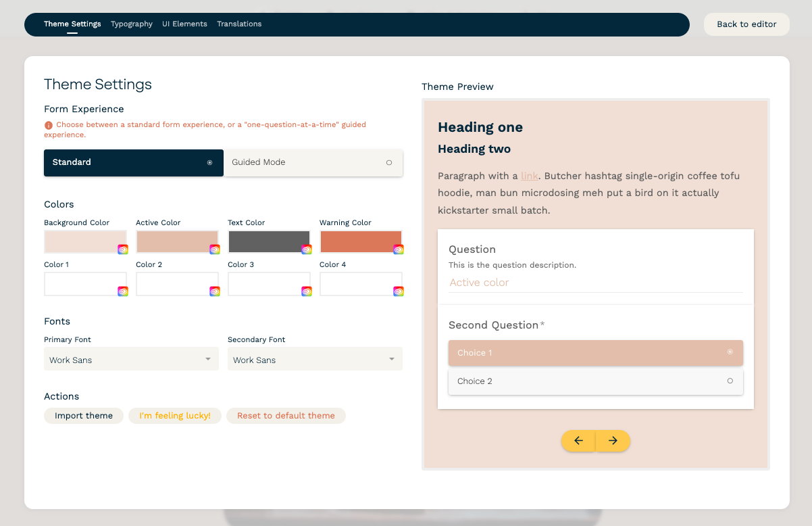Open the Text Color picker icon
The image size is (812, 526).
pyautogui.click(x=306, y=249)
